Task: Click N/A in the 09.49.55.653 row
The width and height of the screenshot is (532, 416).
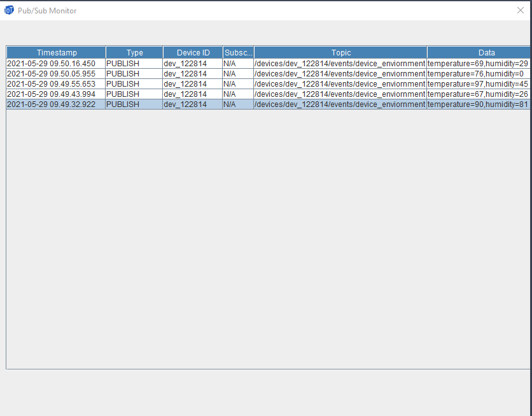Action: click(229, 84)
